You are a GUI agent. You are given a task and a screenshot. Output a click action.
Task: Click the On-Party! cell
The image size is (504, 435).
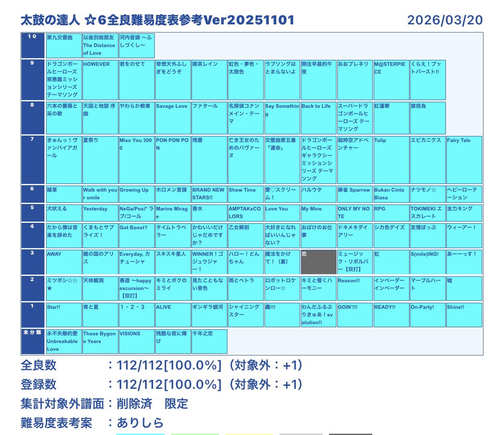click(x=427, y=315)
